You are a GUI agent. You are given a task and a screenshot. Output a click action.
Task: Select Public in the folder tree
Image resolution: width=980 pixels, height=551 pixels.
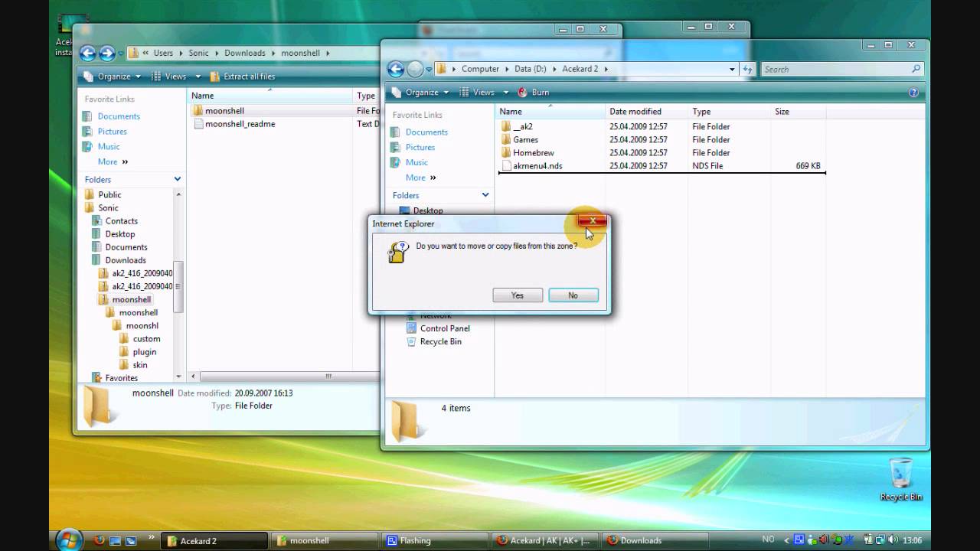[x=109, y=195]
